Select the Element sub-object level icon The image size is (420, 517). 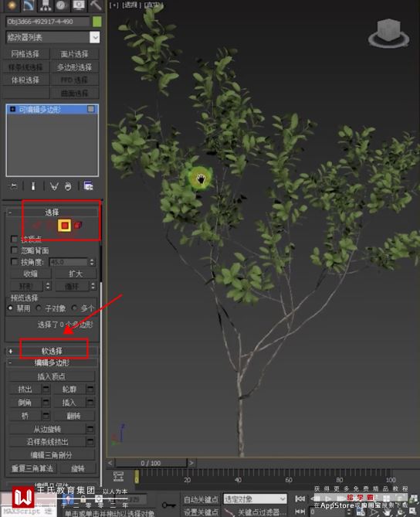78,225
